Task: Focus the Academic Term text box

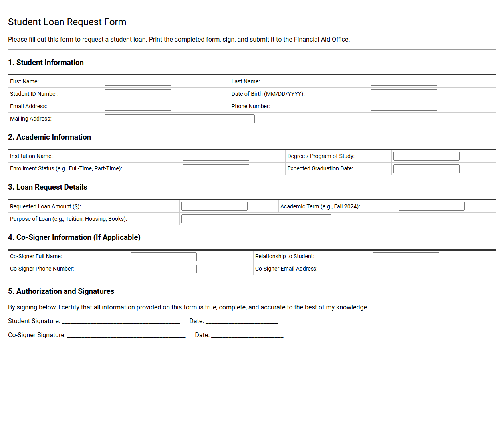Action: 432,206
